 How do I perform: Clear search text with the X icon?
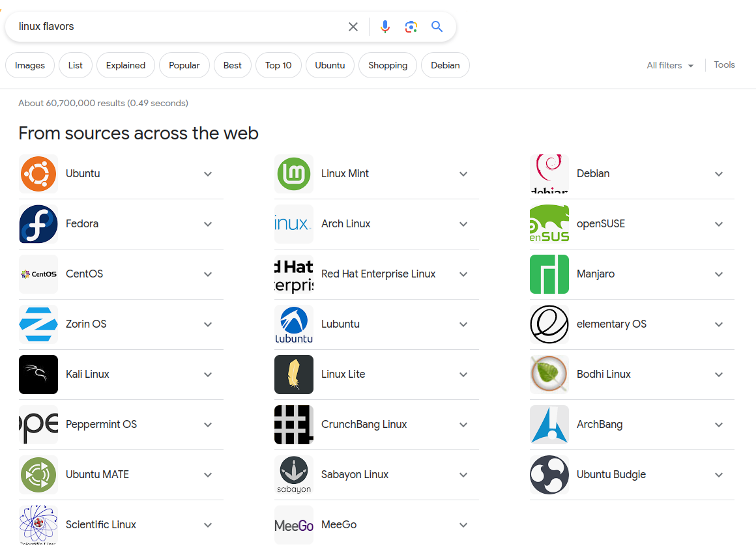click(353, 27)
